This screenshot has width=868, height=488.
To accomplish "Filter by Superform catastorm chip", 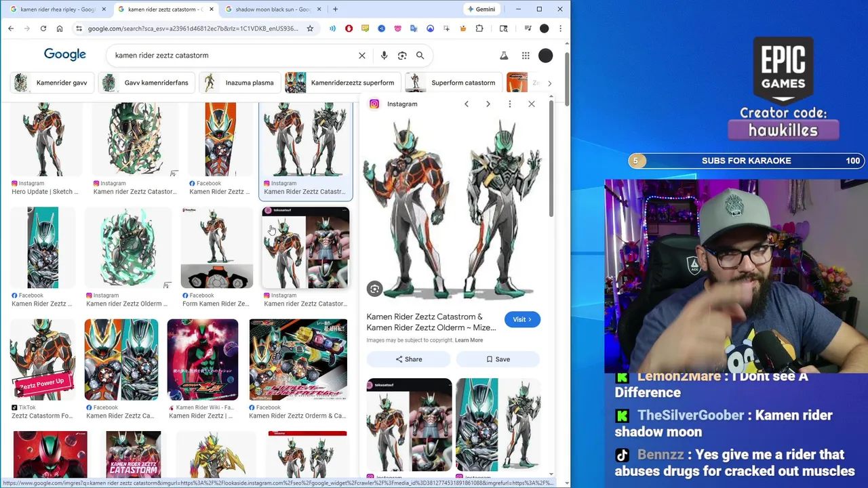I will (454, 83).
